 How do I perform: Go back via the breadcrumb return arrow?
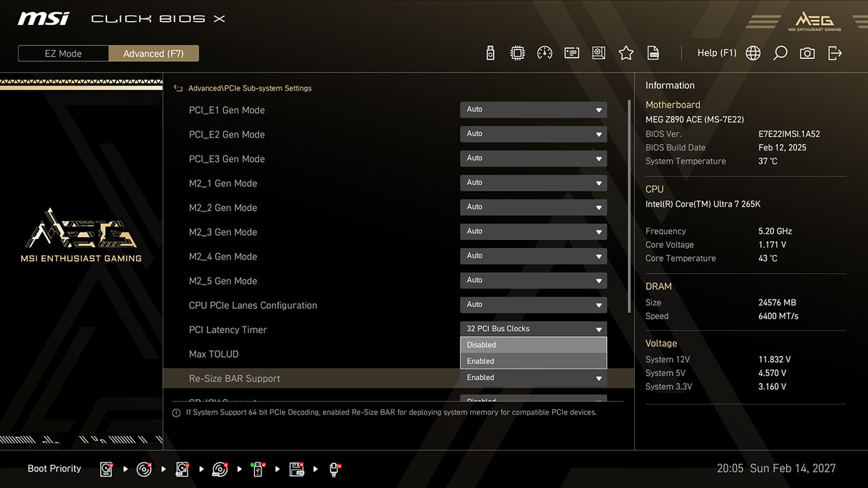[x=178, y=88]
